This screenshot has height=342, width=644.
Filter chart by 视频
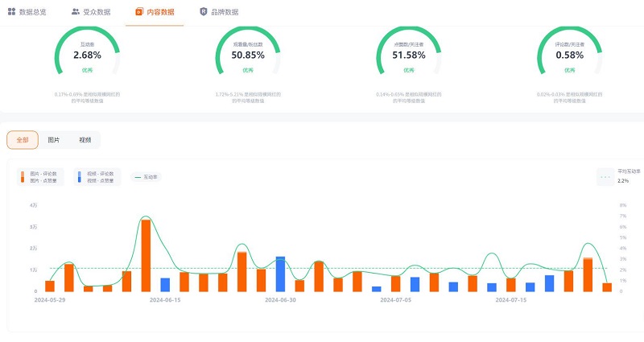point(85,140)
